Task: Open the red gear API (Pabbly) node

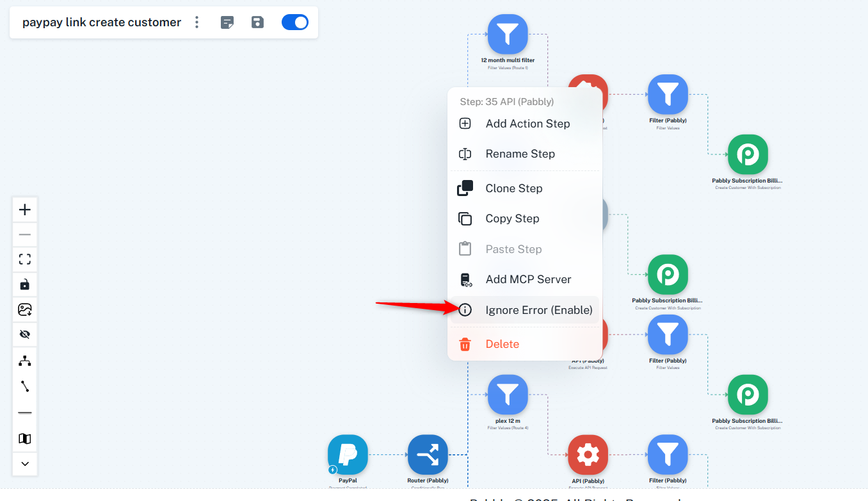Action: (588, 455)
